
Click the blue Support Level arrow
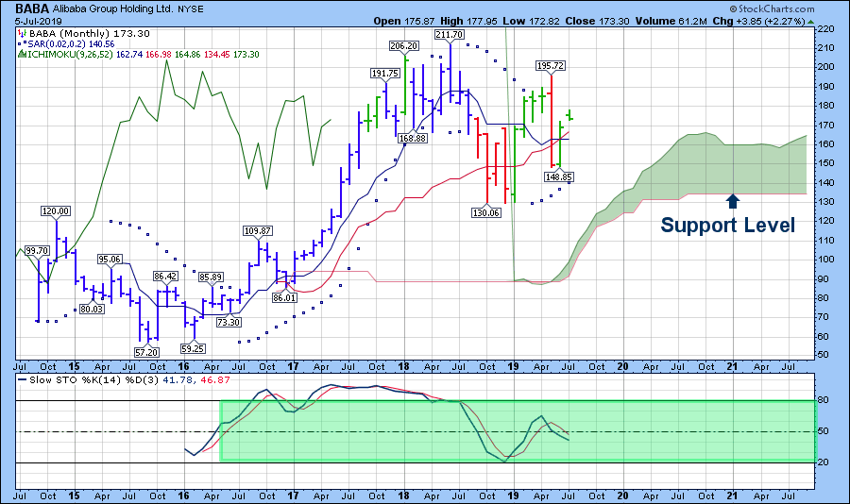732,200
